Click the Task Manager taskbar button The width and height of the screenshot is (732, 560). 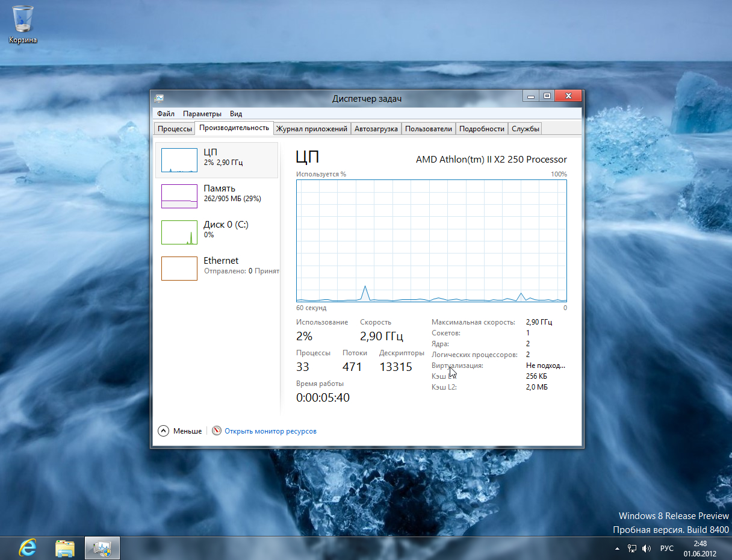[102, 548]
